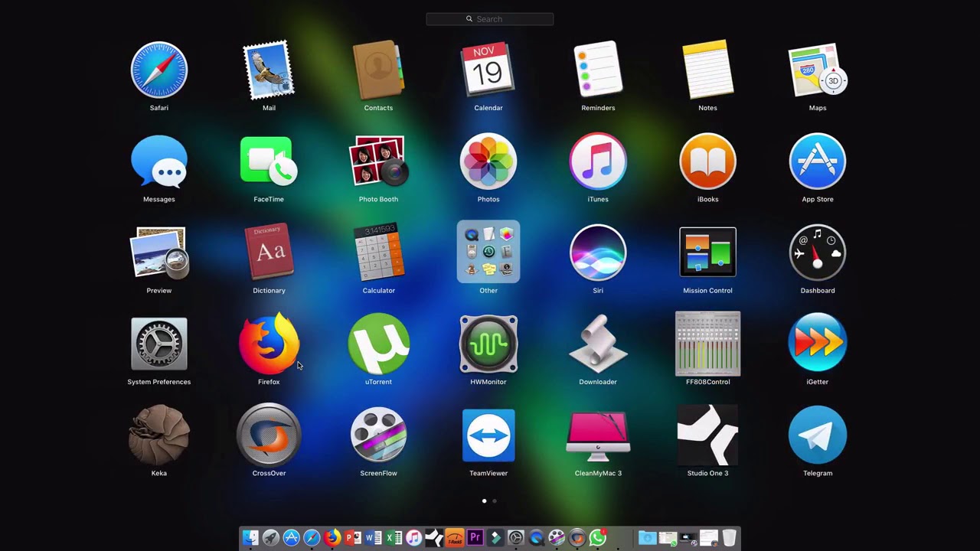Launch FaceTime
Screen dimensions: 980x551
(x=269, y=161)
